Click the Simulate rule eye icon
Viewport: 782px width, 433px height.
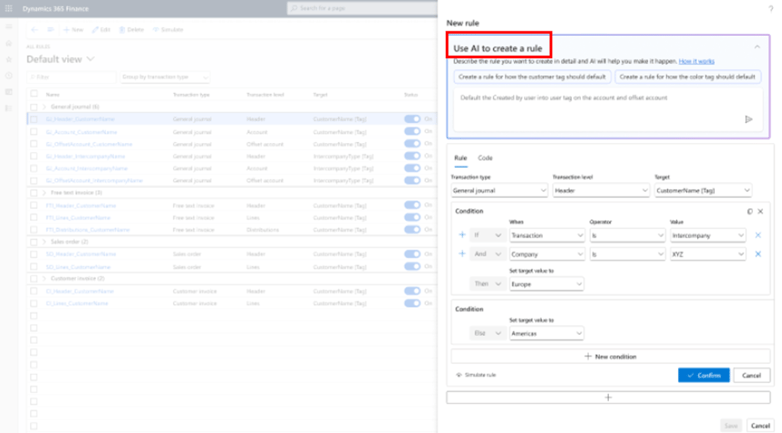click(x=459, y=375)
